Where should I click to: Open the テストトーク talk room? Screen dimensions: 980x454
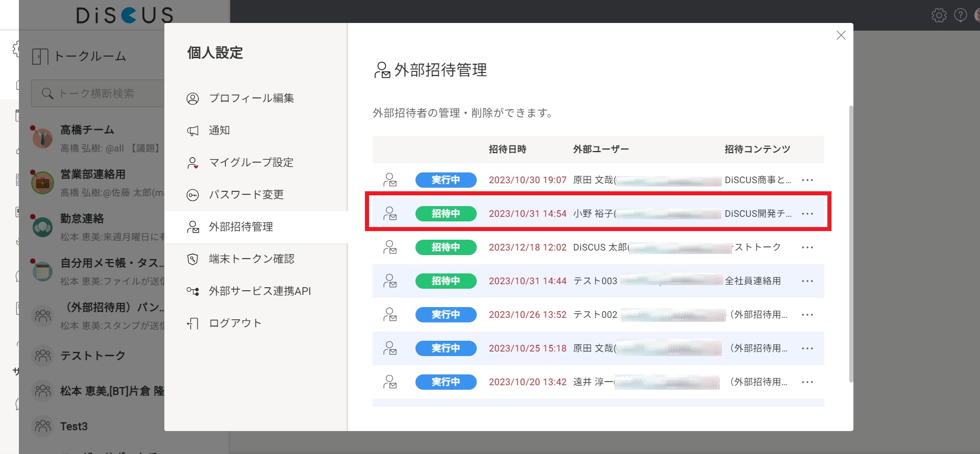click(x=97, y=356)
